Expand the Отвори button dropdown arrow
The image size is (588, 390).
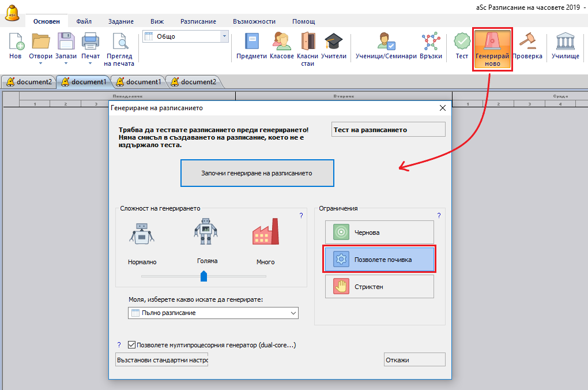pyautogui.click(x=40, y=63)
